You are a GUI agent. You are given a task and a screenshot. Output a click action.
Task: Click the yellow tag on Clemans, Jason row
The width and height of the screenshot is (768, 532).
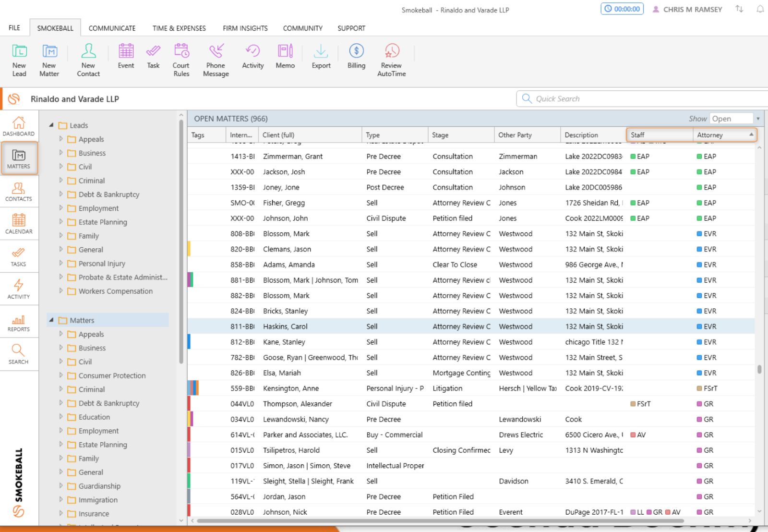[x=189, y=249]
